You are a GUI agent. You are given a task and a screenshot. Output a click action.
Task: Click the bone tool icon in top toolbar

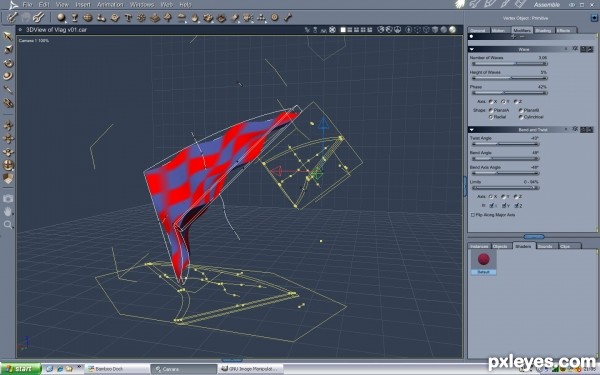tap(288, 18)
